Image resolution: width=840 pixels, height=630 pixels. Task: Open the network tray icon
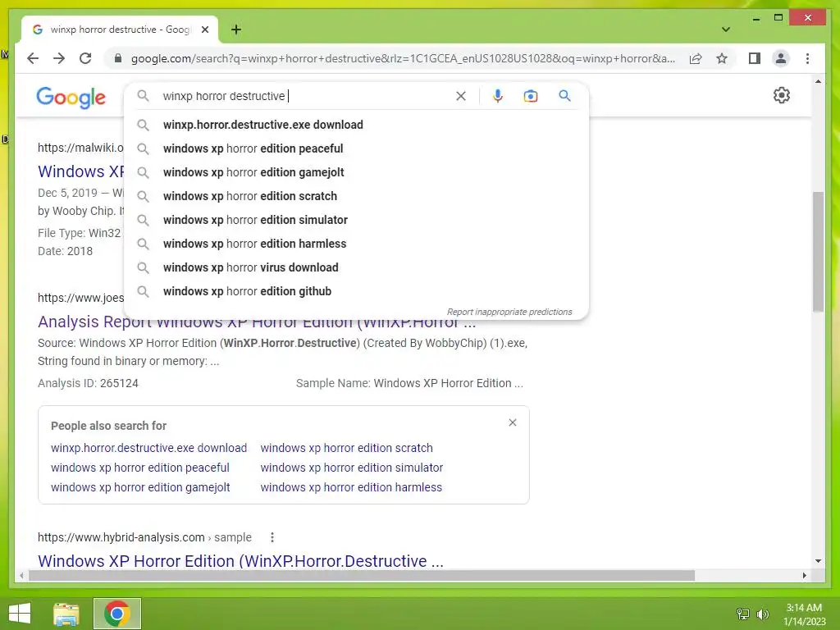(x=743, y=614)
